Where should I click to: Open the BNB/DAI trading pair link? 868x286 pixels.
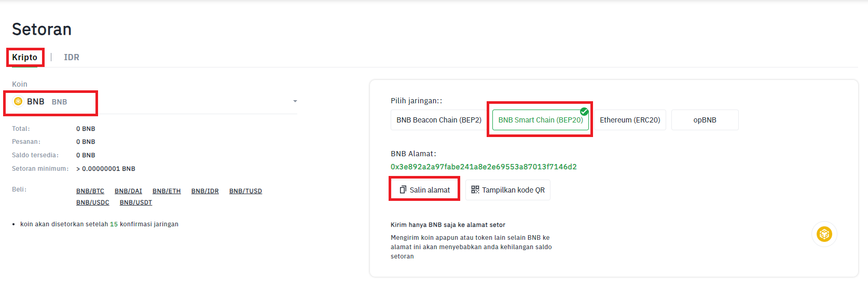tap(128, 191)
